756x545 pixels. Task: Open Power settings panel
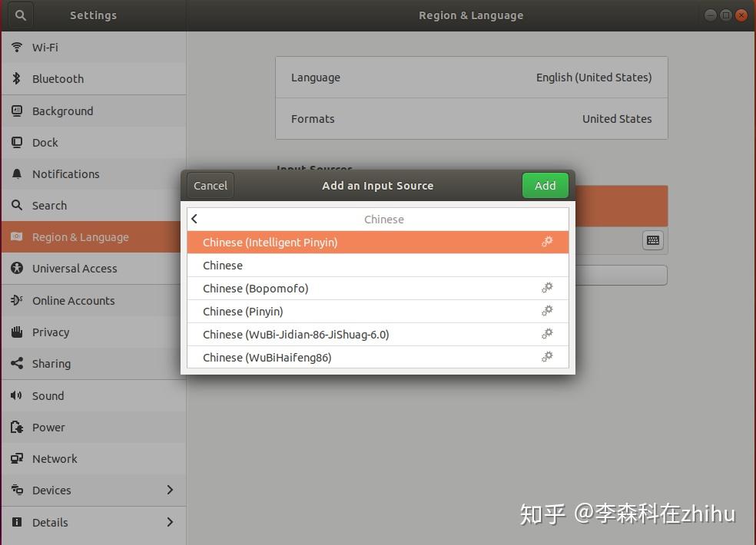pyautogui.click(x=94, y=427)
